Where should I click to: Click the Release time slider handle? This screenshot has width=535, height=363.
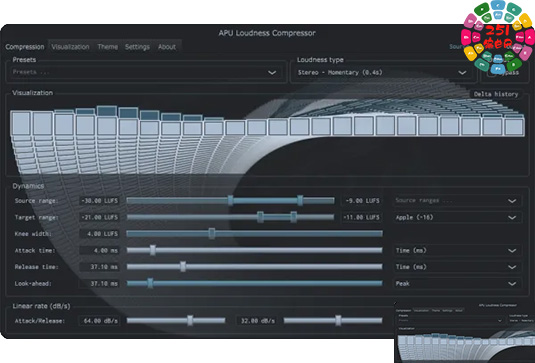click(x=183, y=267)
